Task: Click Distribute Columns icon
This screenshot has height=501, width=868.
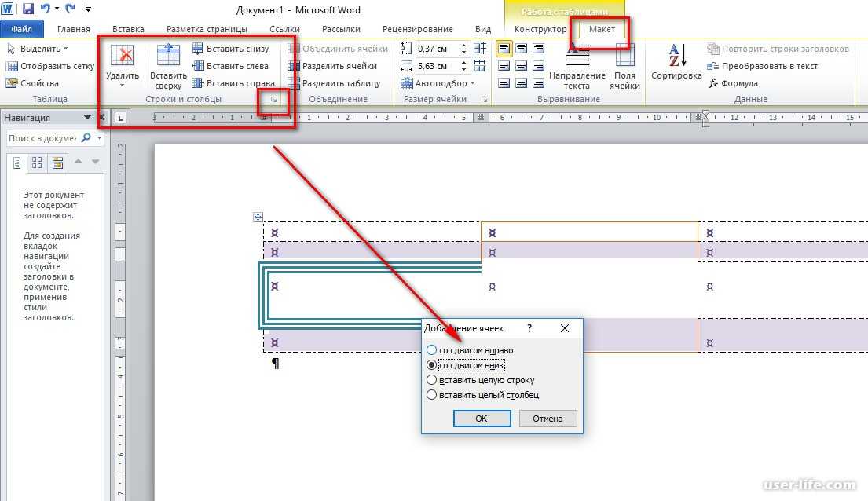Action: pyautogui.click(x=480, y=66)
